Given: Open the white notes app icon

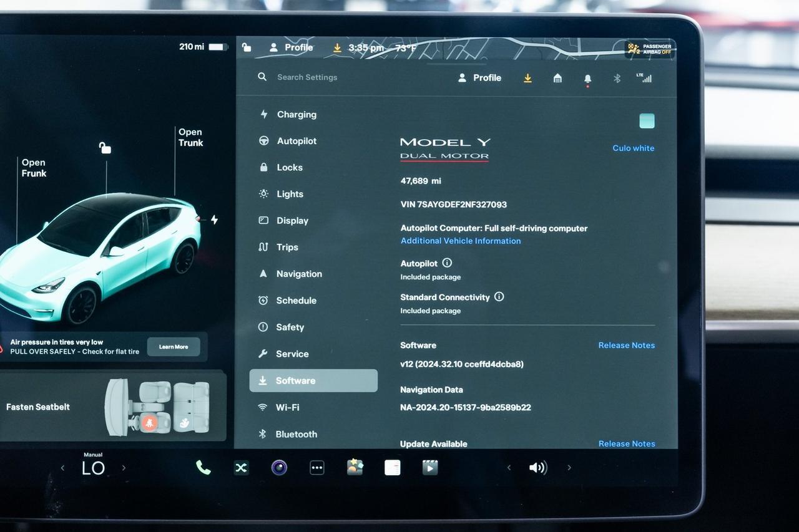Looking at the screenshot, I should tap(392, 468).
